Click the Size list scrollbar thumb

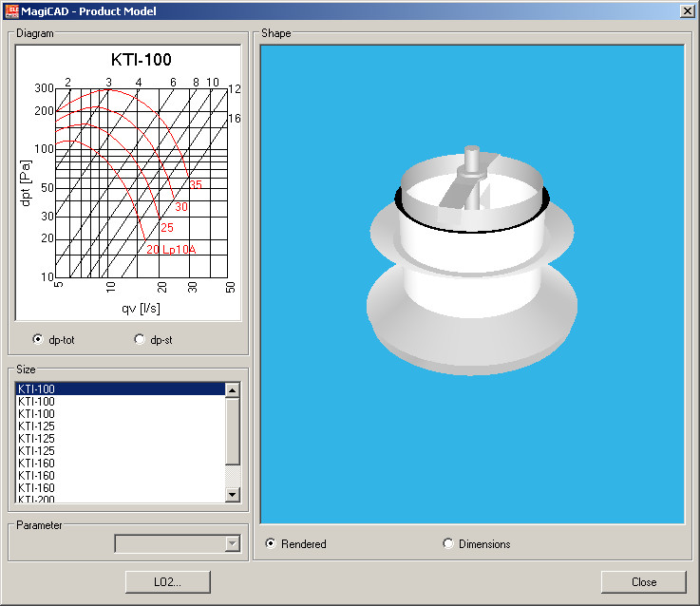point(232,431)
